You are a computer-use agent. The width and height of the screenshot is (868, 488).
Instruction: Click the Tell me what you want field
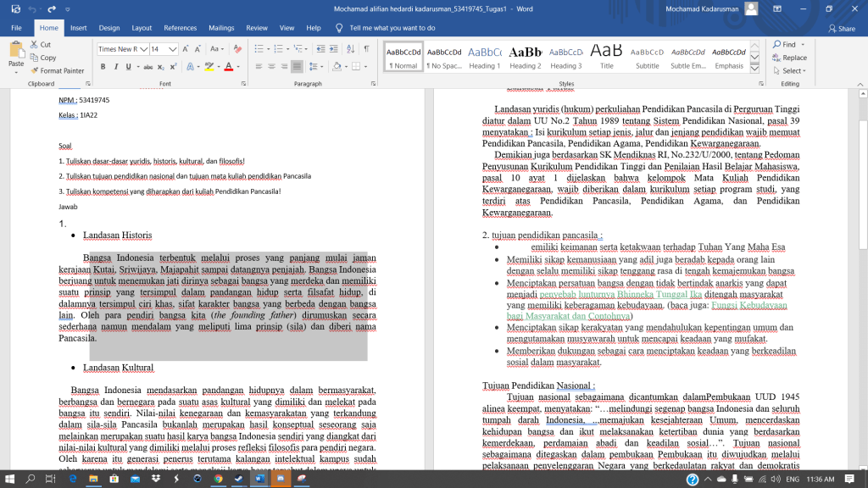[392, 27]
